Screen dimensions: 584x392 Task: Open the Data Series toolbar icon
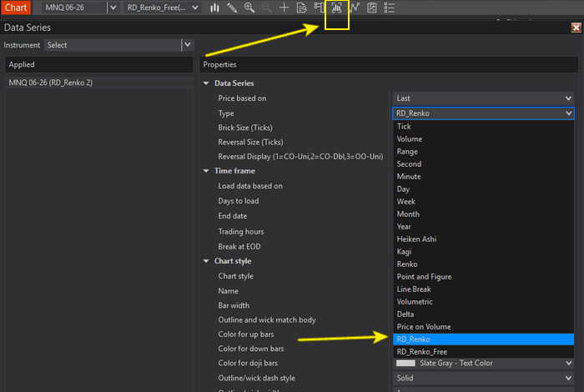[336, 8]
